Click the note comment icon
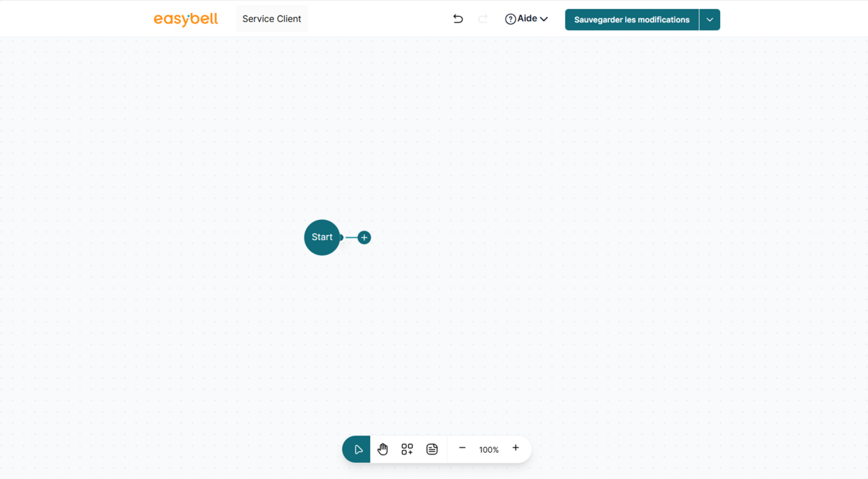 click(432, 449)
